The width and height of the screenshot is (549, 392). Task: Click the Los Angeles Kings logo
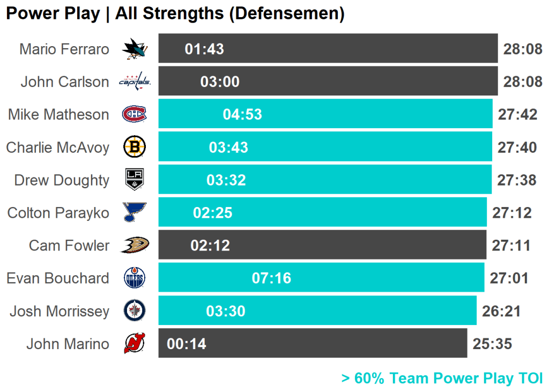135,180
